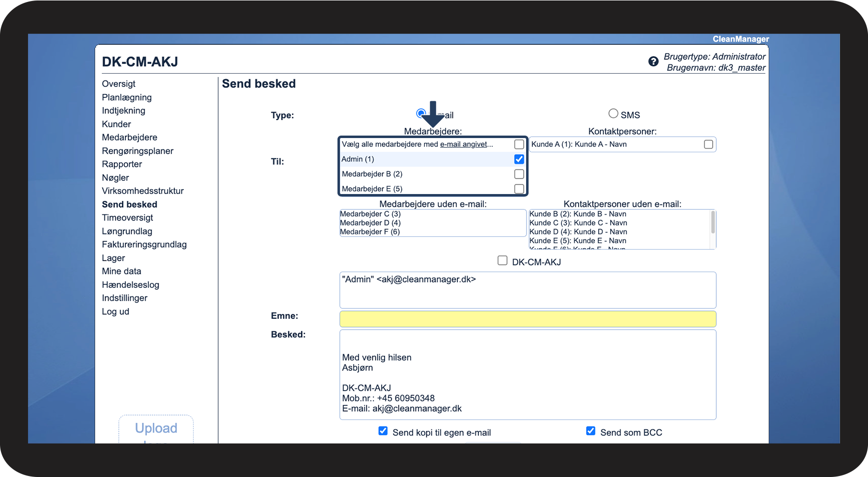Click Log ud in the sidebar
Viewport: 868px width, 477px height.
click(x=115, y=311)
